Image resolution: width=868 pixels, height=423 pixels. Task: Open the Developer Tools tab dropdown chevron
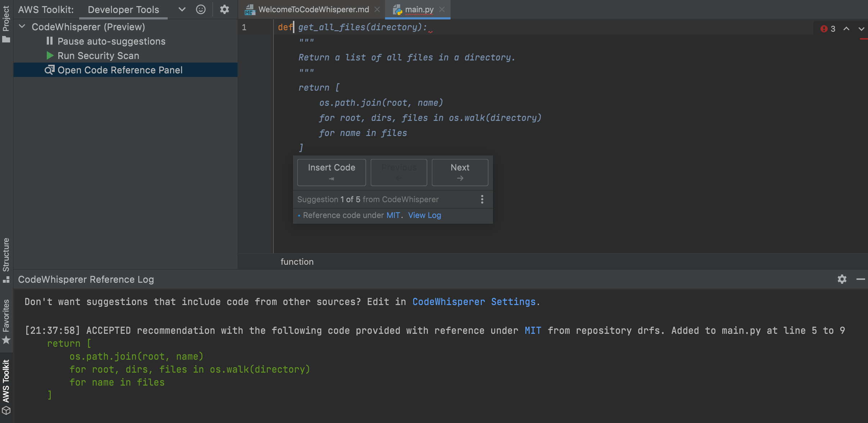point(182,9)
